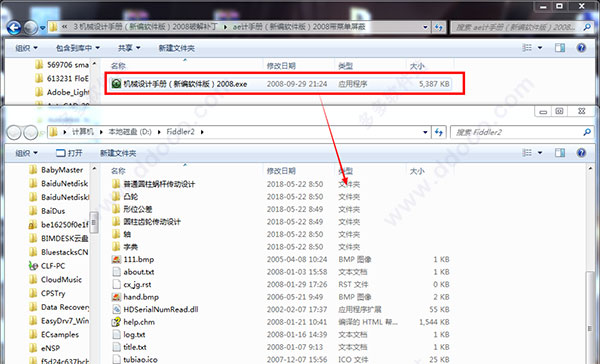Select 569706 sma folder in top tree

pos(62,65)
